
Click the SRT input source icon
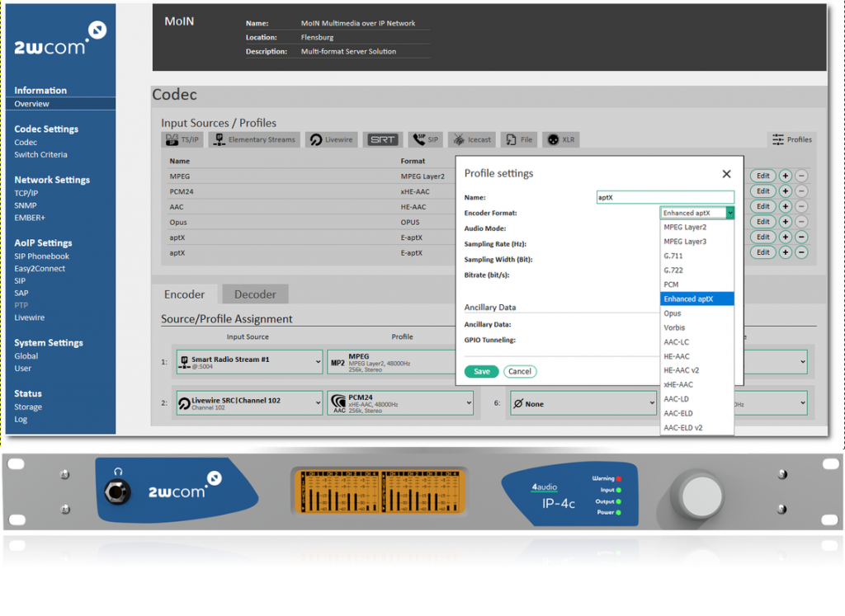pos(381,139)
